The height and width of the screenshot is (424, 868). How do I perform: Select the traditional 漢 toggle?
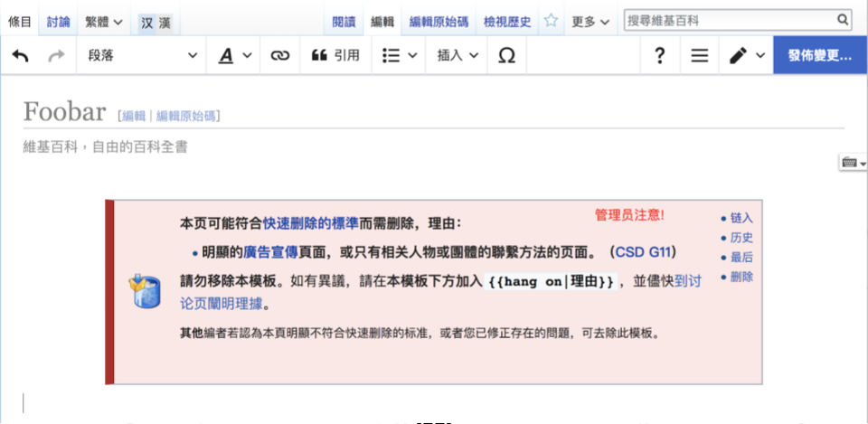pos(165,24)
